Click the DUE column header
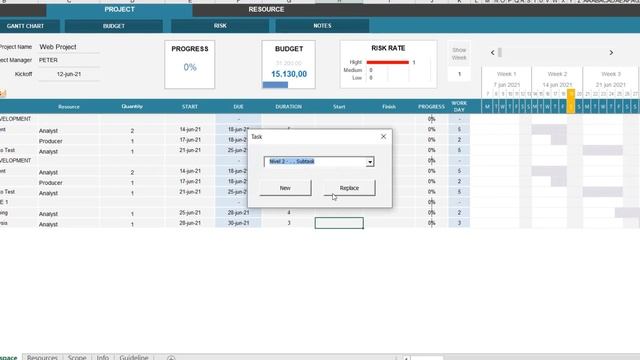The height and width of the screenshot is (360, 640). click(x=238, y=107)
